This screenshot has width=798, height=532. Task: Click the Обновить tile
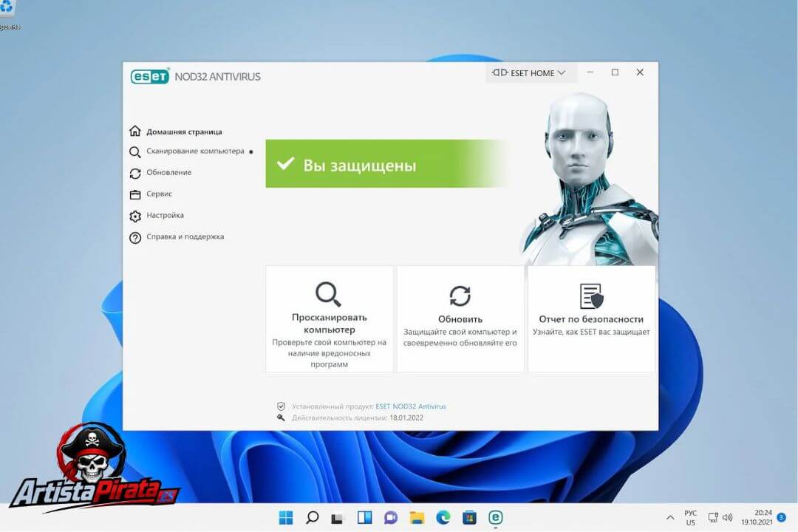pos(460,319)
